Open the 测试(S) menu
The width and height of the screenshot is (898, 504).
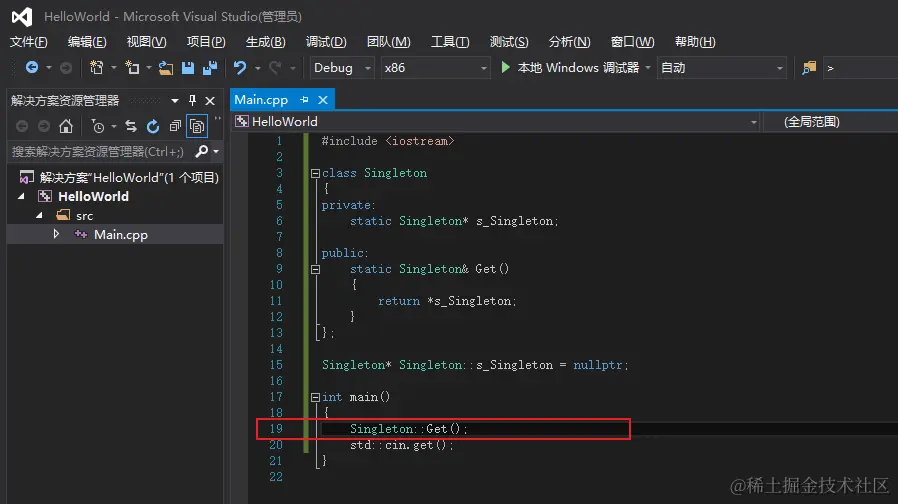[509, 42]
